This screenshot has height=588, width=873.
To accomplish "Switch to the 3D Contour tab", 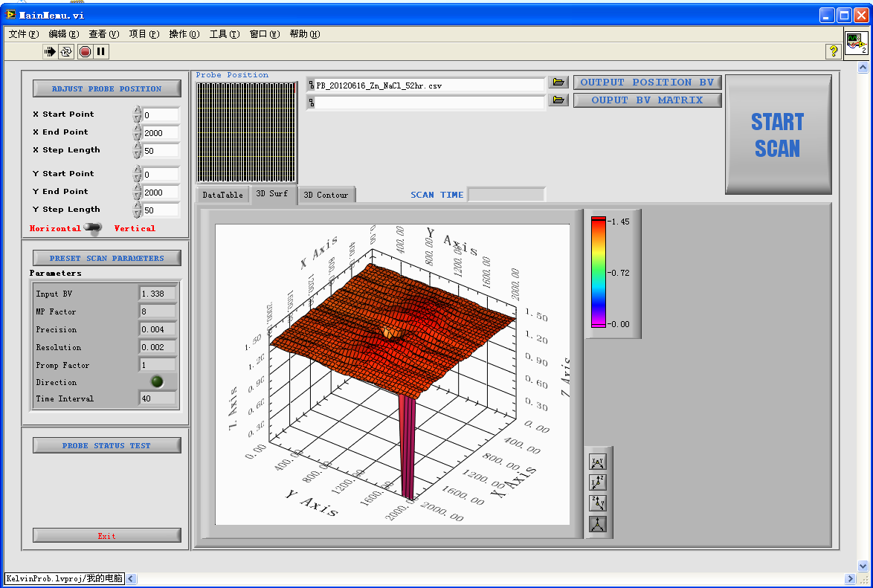I will pyautogui.click(x=326, y=195).
